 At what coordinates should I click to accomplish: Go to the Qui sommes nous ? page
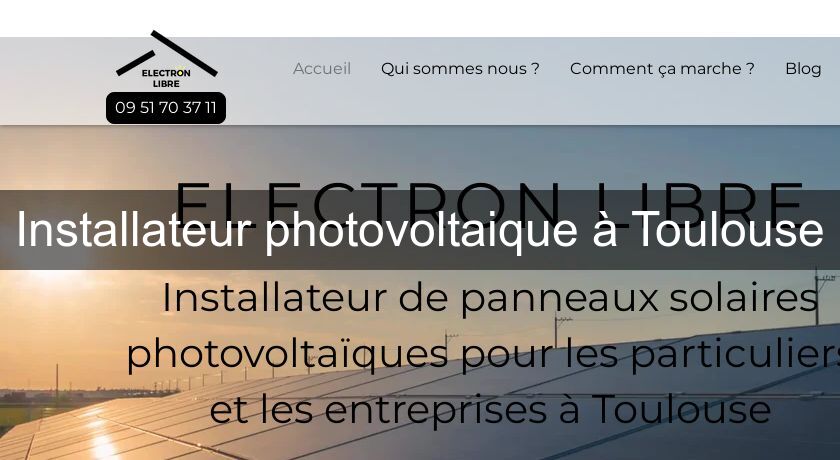[460, 69]
